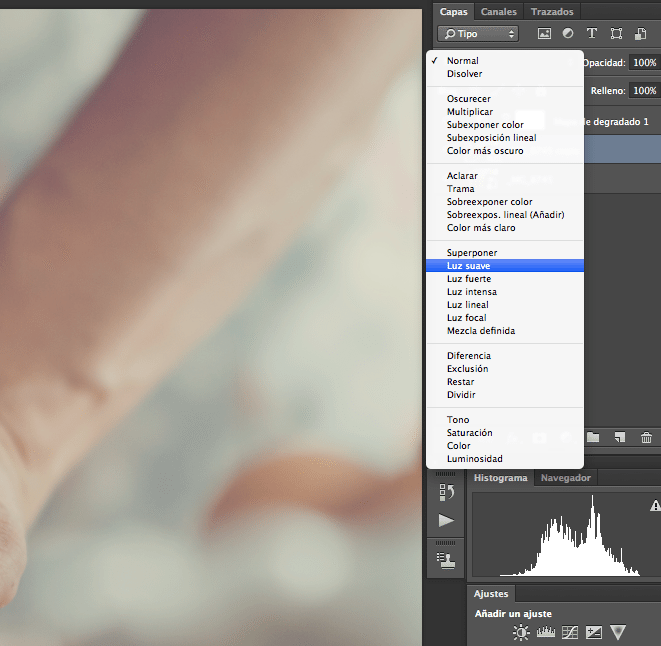661x646 pixels.
Task: Select Luz fuerte blend mode
Action: 505,279
